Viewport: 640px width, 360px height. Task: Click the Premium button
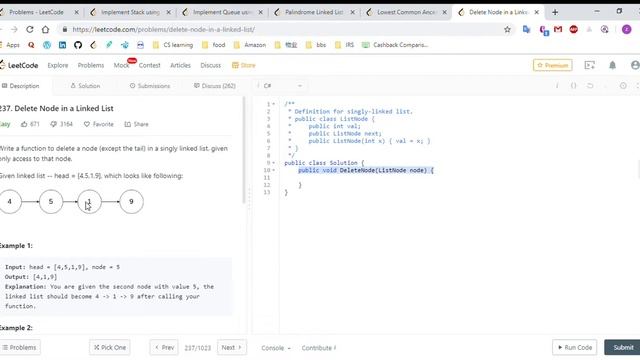[553, 65]
